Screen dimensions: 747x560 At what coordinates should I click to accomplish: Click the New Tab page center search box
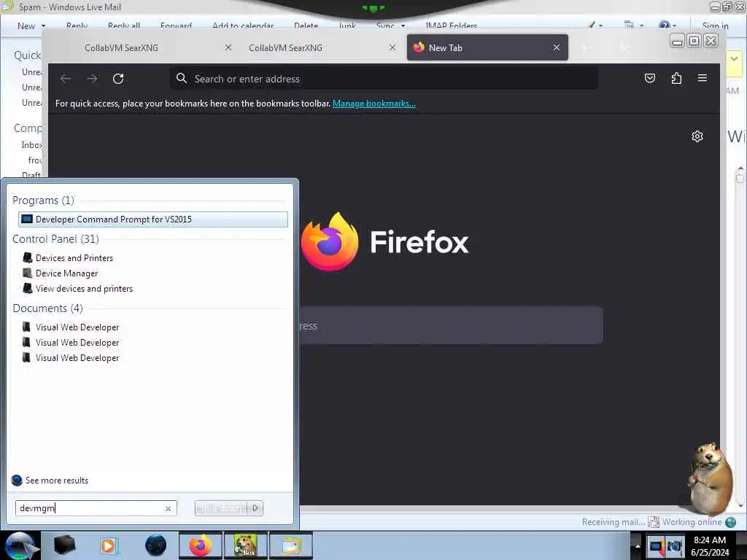click(451, 326)
